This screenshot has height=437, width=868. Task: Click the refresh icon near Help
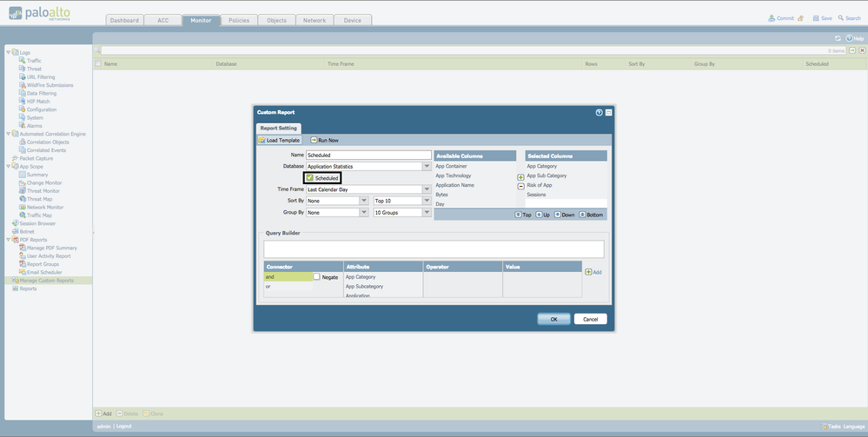(838, 38)
